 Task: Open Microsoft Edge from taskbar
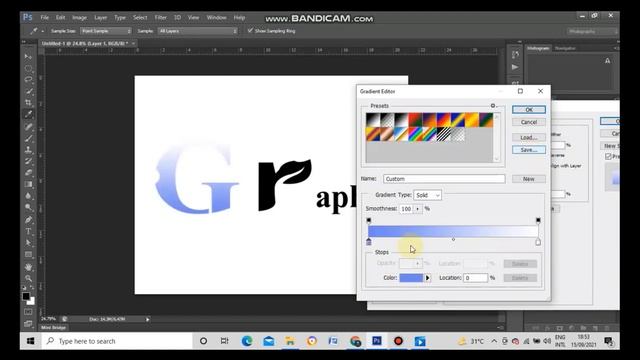[247, 341]
